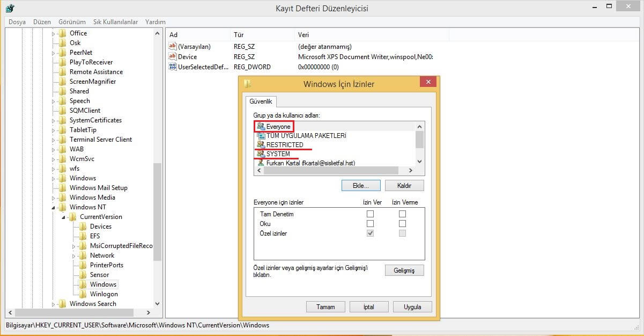Click the user list horizontal scrollbar thumb
Viewport: 644px width, 336px height.
(x=330, y=170)
